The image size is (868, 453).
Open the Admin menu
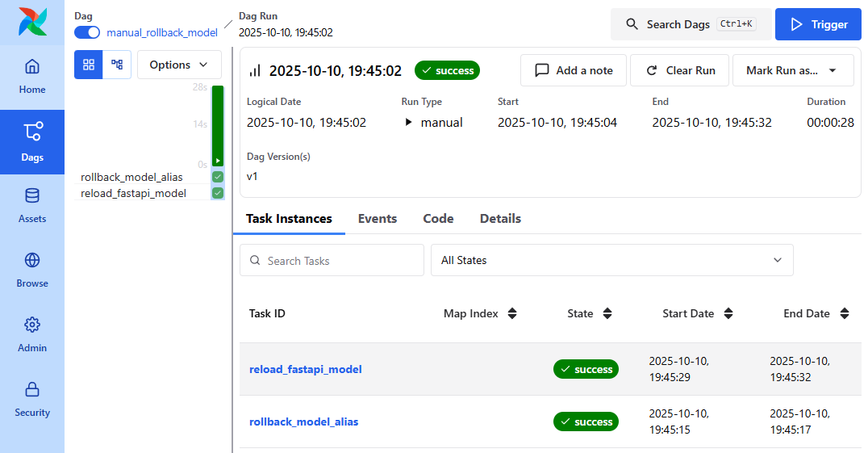(x=32, y=335)
